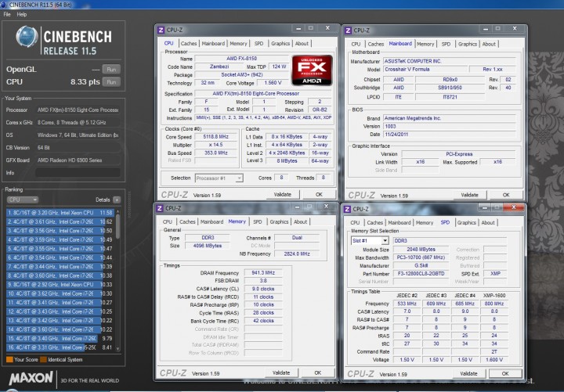Click OK in CPU-Z SPD window
Image resolution: width=564 pixels, height=392 pixels.
pos(505,374)
